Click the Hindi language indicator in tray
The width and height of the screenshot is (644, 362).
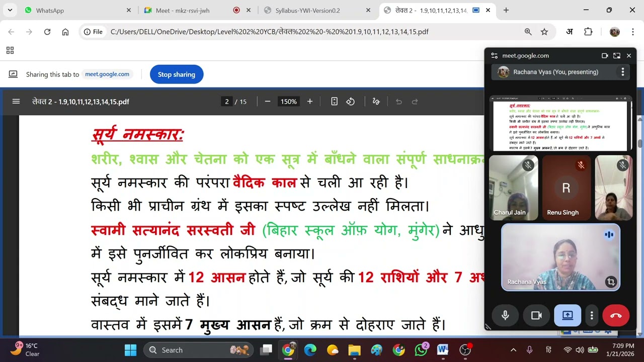coord(549,350)
